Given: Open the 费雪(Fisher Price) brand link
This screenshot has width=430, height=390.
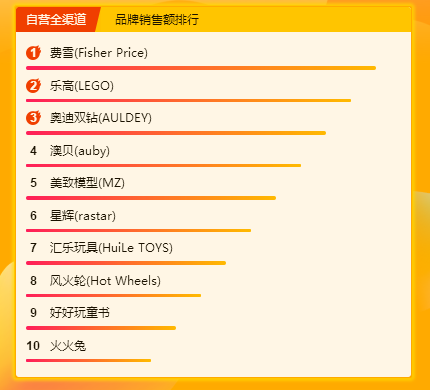Looking at the screenshot, I should pyautogui.click(x=99, y=53).
